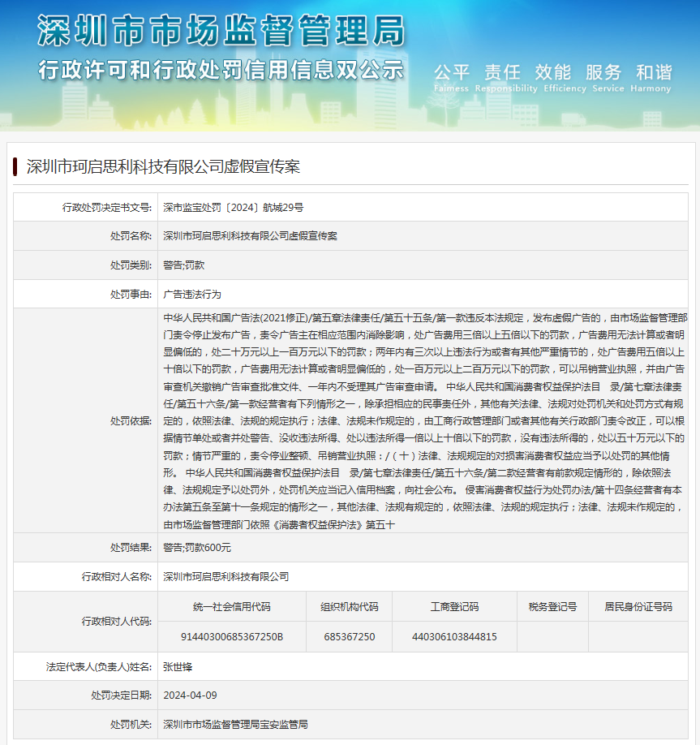Click credit code 91440300685367250B

(232, 636)
